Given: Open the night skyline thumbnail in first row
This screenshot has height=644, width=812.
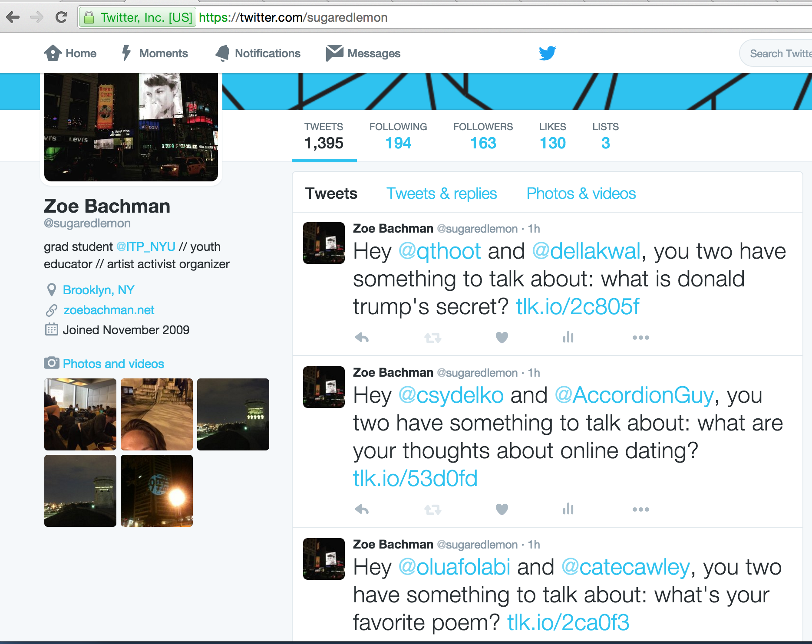Looking at the screenshot, I should 233,414.
